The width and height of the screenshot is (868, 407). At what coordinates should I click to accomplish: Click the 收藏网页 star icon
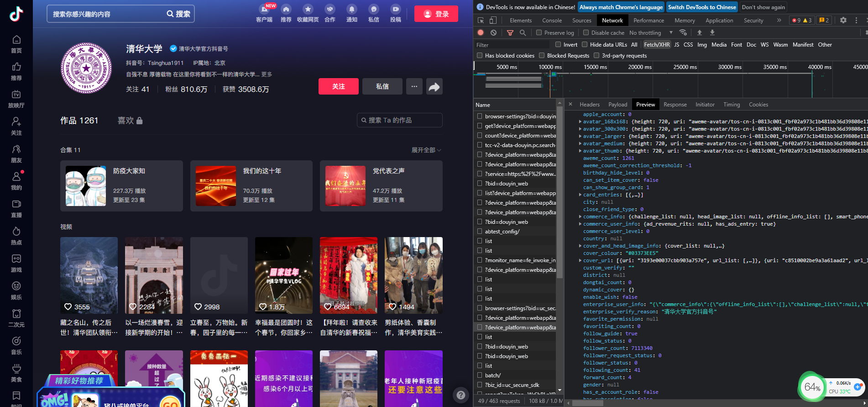pos(308,9)
